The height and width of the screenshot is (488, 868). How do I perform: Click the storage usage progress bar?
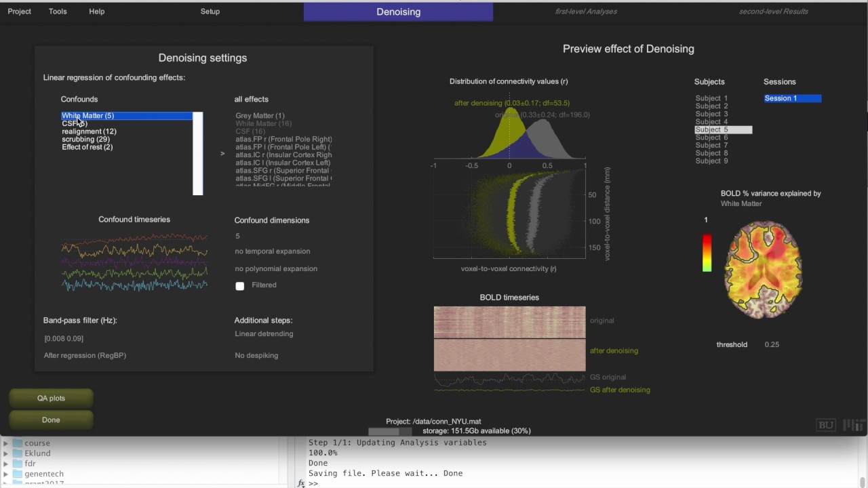(x=390, y=431)
